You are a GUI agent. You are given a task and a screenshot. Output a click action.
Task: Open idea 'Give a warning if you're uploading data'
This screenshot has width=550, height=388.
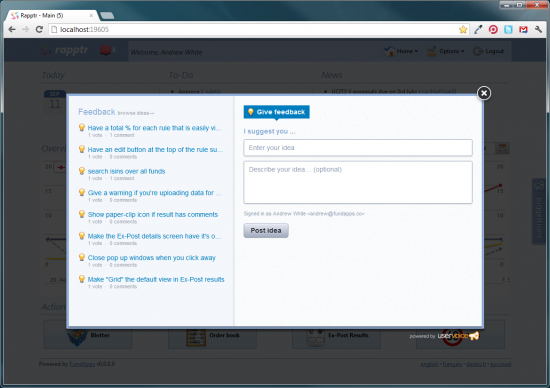coord(154,193)
